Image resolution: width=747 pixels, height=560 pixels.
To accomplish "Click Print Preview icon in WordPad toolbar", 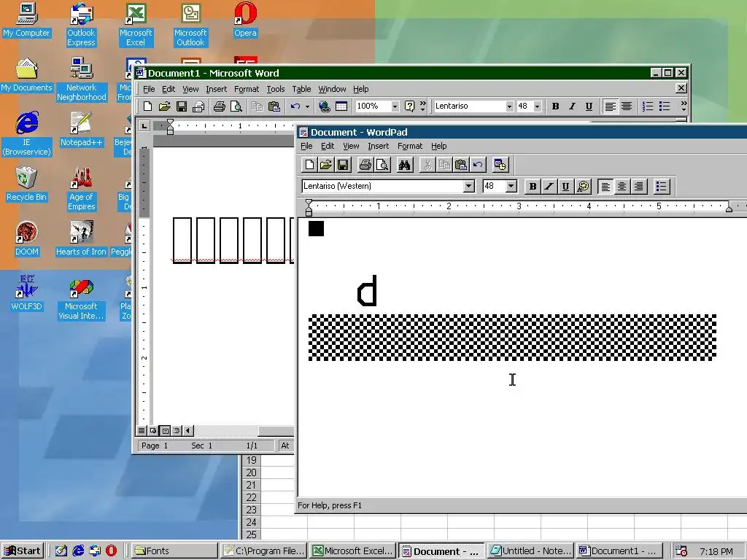I will coord(382,166).
